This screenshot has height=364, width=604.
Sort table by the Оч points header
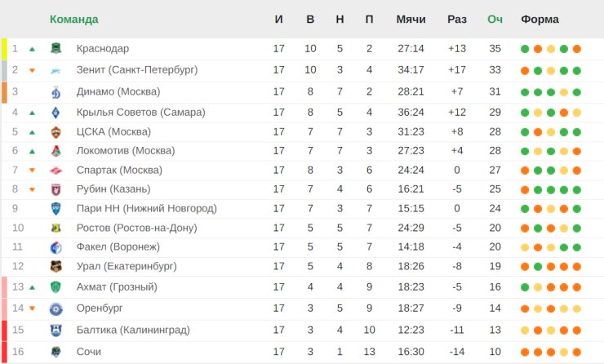tap(495, 20)
